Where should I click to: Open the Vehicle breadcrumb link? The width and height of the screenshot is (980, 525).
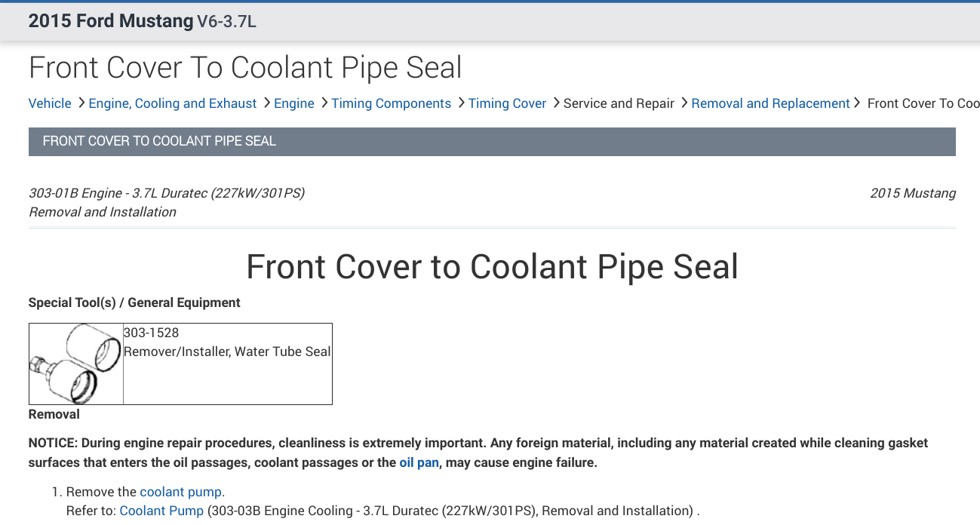pyautogui.click(x=50, y=103)
